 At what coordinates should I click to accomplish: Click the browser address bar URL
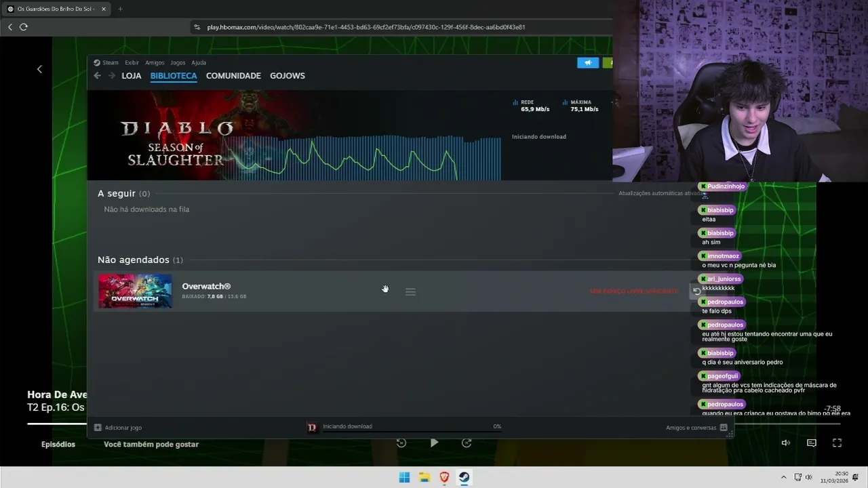point(366,27)
